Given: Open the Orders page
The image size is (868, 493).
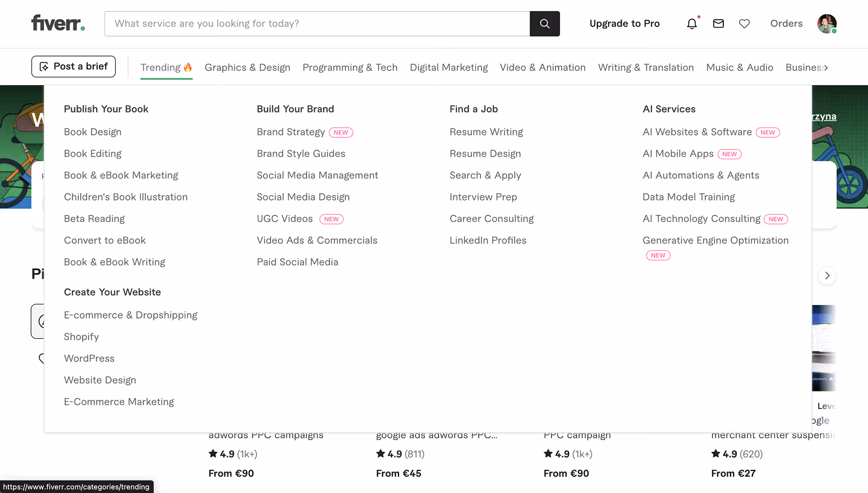Looking at the screenshot, I should (786, 23).
